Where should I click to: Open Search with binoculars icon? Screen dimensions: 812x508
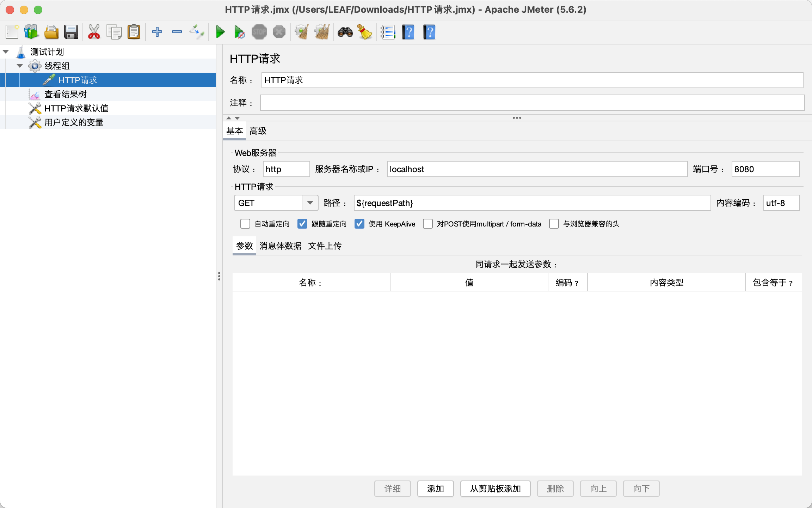(345, 32)
